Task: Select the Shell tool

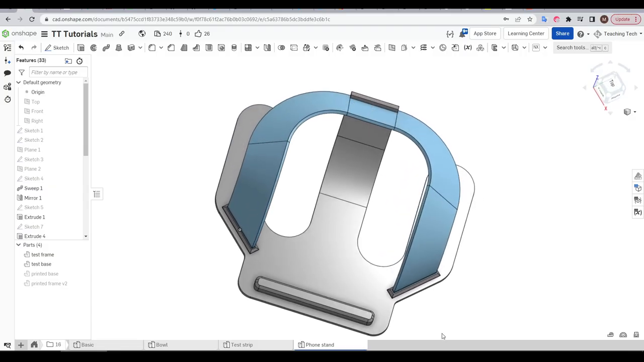Action: pos(209,47)
